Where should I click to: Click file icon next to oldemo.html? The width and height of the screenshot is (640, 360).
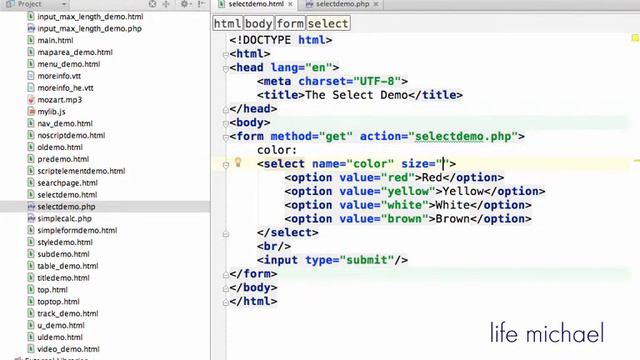[31, 147]
